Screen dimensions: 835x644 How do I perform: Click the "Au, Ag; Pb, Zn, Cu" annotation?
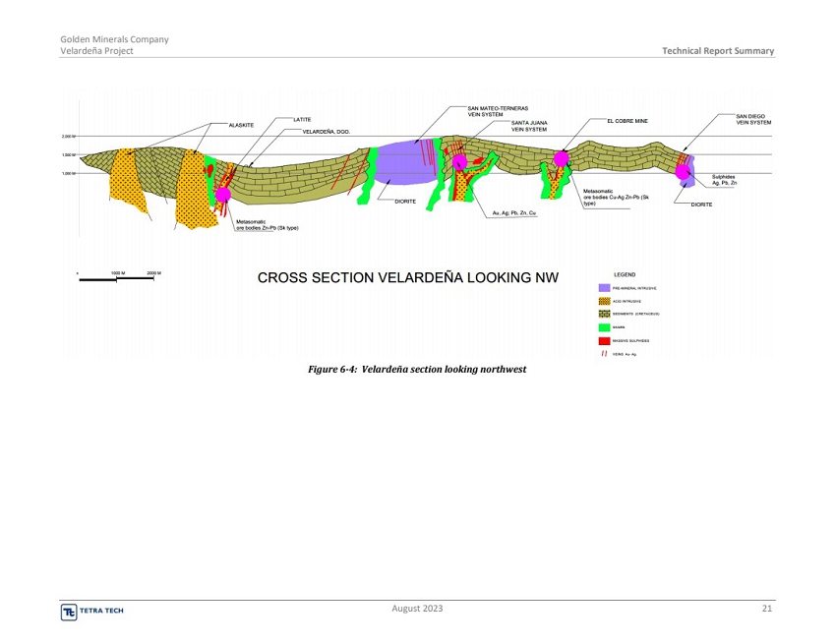tap(514, 213)
